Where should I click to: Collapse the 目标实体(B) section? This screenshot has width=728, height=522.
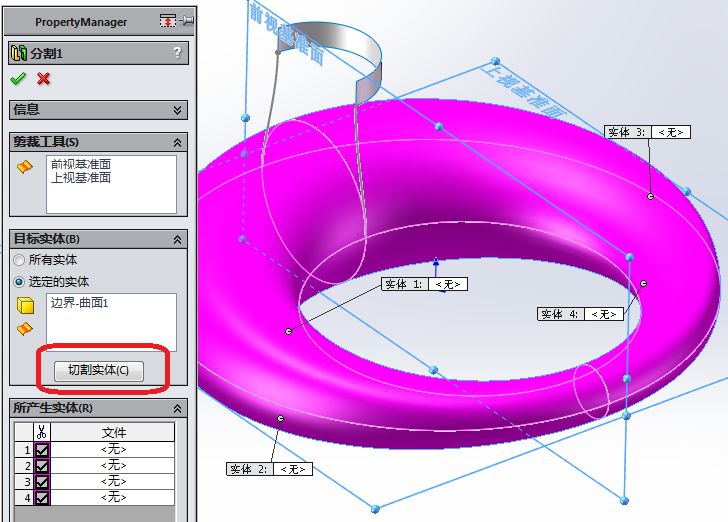pos(177,240)
